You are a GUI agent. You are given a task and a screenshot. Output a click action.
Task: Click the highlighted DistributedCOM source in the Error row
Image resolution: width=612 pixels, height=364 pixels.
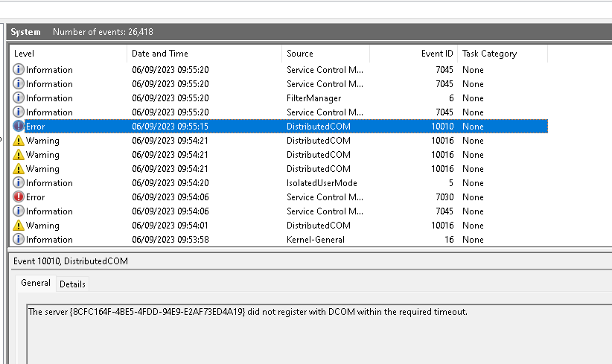click(x=319, y=127)
